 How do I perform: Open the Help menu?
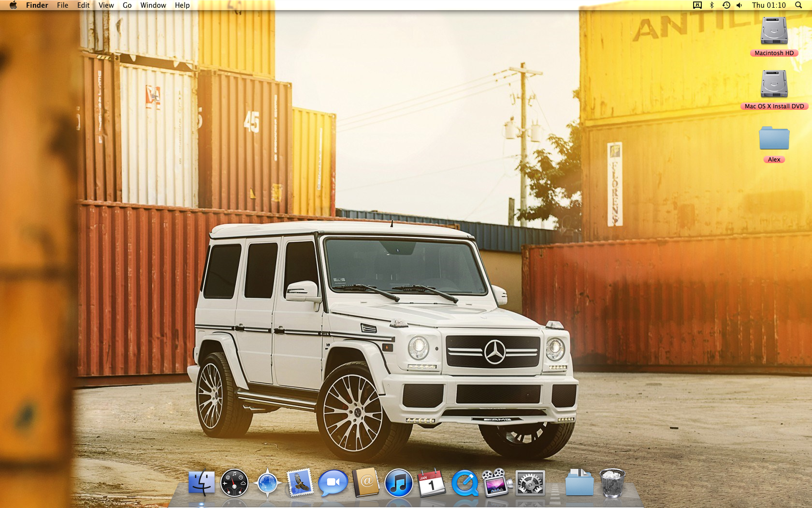(182, 5)
